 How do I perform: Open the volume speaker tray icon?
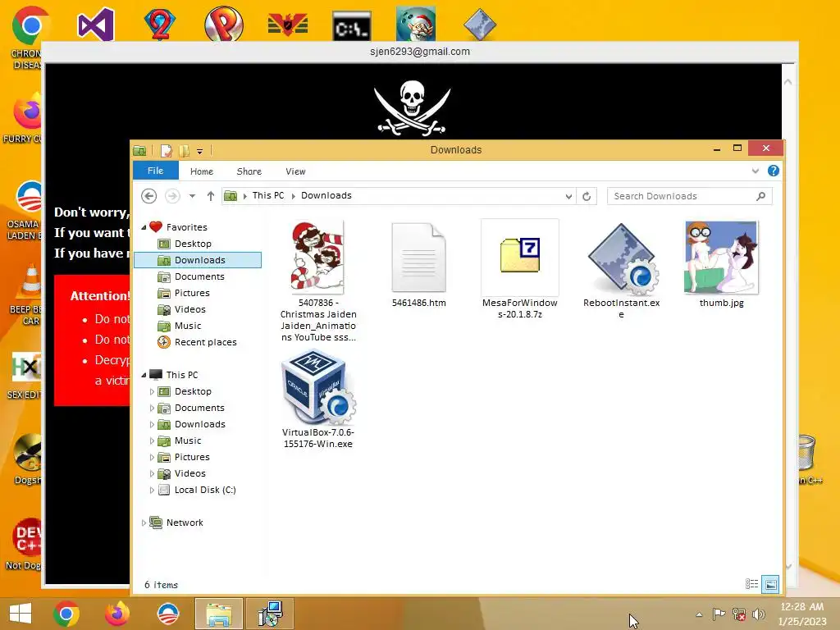(758, 614)
